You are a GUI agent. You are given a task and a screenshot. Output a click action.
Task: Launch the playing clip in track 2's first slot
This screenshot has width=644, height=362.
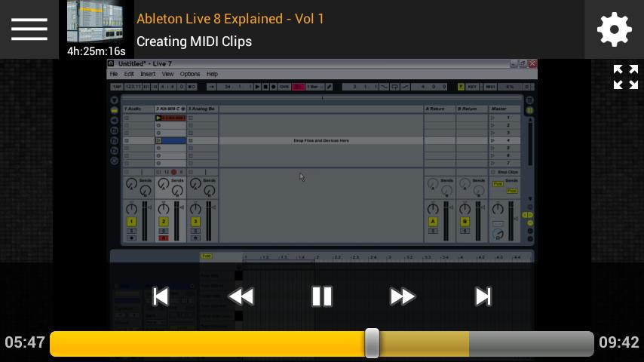(x=158, y=118)
